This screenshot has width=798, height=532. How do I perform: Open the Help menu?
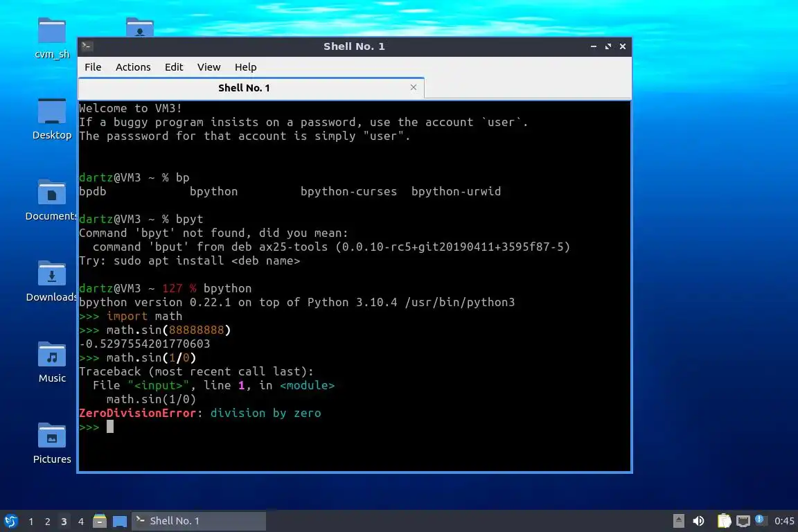pos(245,67)
